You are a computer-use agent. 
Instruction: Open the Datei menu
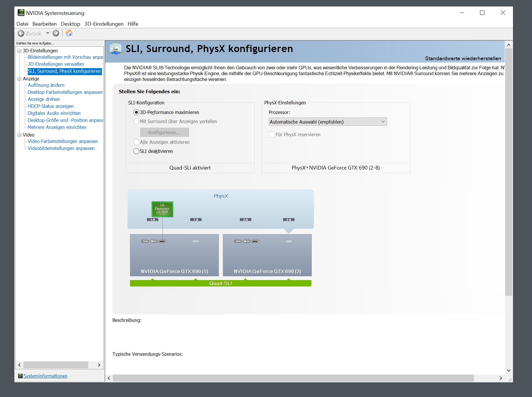pos(22,24)
